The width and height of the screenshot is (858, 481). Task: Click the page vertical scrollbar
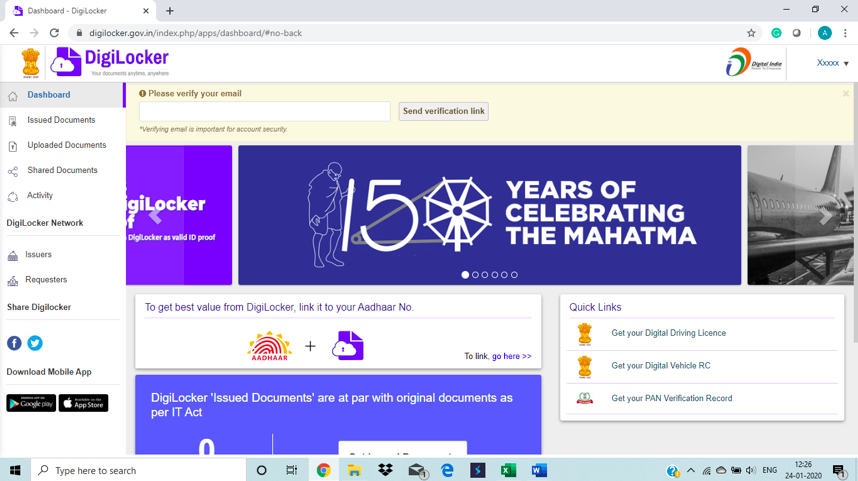pyautogui.click(x=855, y=213)
